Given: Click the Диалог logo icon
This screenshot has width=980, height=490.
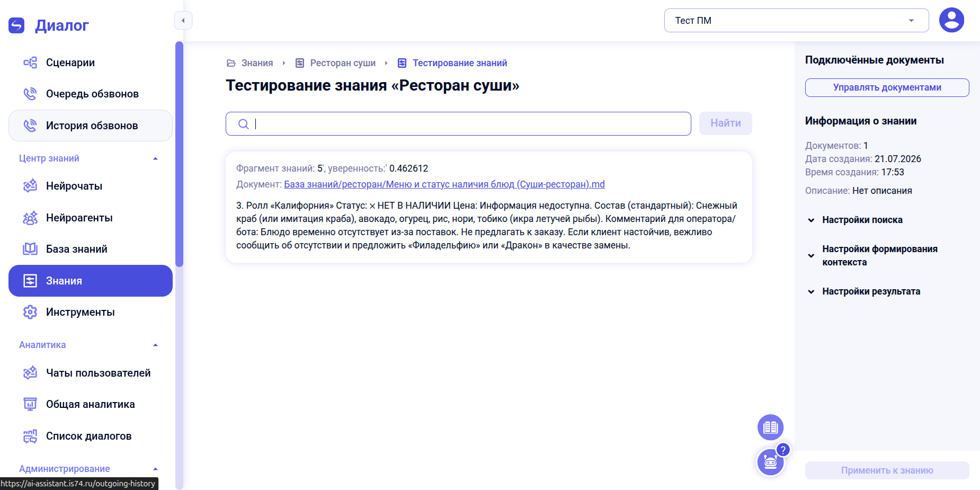Looking at the screenshot, I should [16, 25].
